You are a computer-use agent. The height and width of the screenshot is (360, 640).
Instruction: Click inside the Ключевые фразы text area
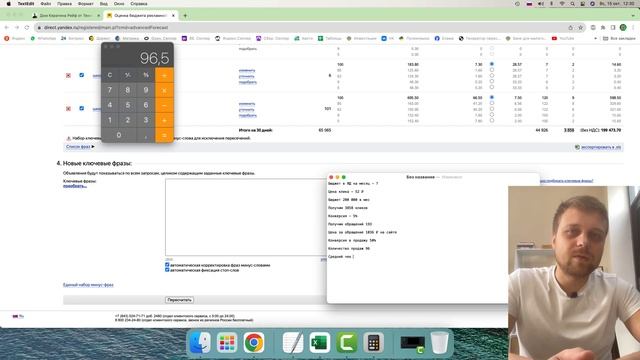click(245, 217)
